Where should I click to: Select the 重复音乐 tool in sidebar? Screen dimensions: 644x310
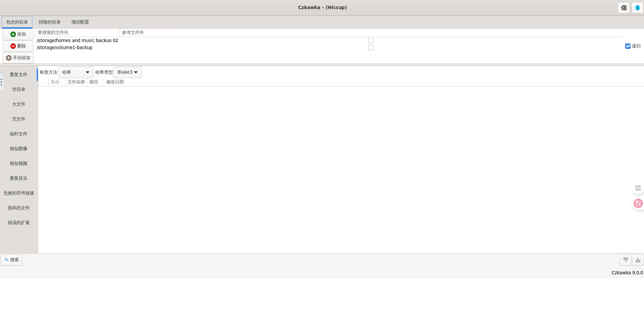coord(19,178)
